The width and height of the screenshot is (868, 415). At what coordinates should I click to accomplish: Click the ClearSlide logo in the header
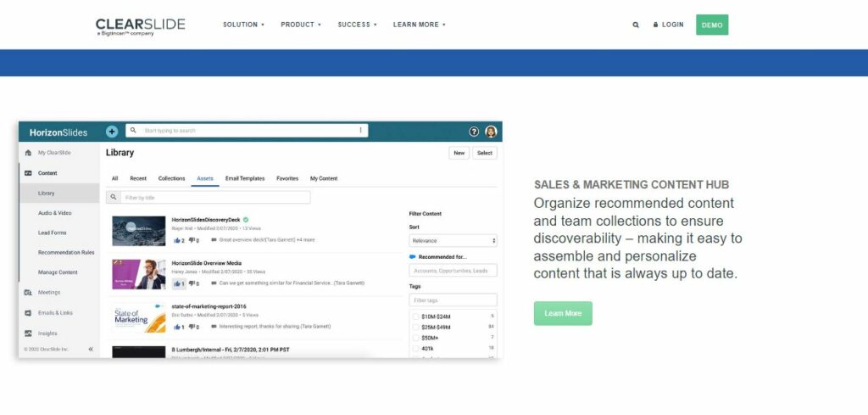point(140,26)
